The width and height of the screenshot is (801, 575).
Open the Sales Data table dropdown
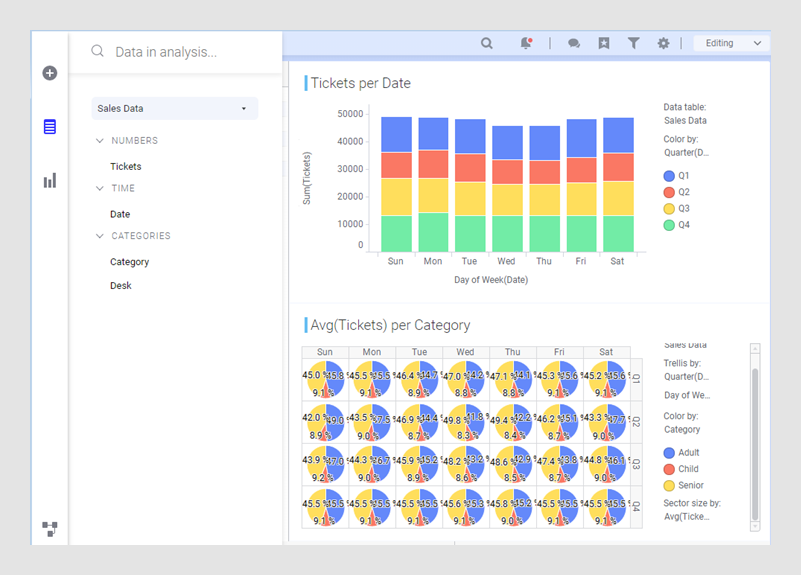(174, 108)
